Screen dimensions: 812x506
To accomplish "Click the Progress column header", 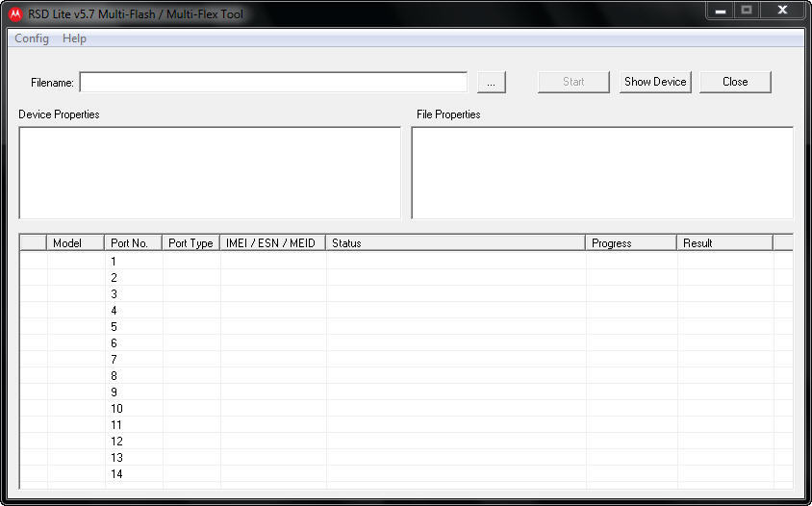I will click(630, 243).
